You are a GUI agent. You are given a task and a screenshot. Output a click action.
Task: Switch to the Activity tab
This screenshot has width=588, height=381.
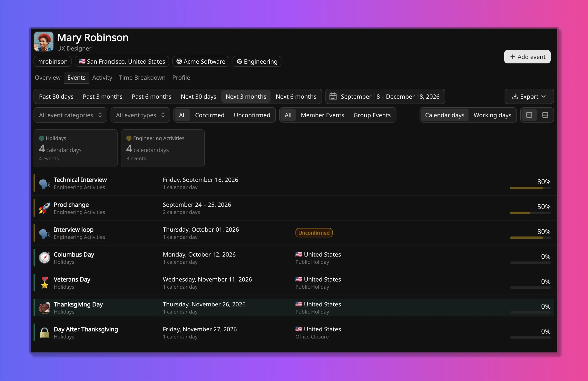coord(102,78)
